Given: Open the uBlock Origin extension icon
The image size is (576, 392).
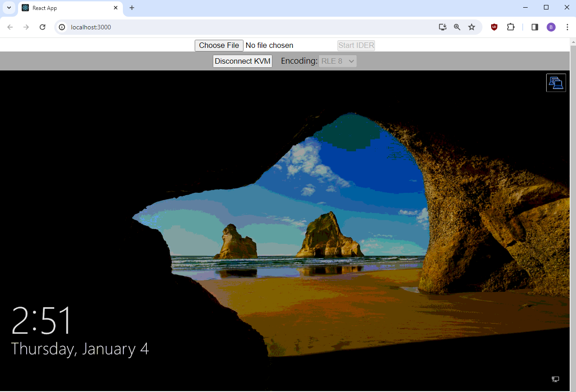Looking at the screenshot, I should 494,27.
